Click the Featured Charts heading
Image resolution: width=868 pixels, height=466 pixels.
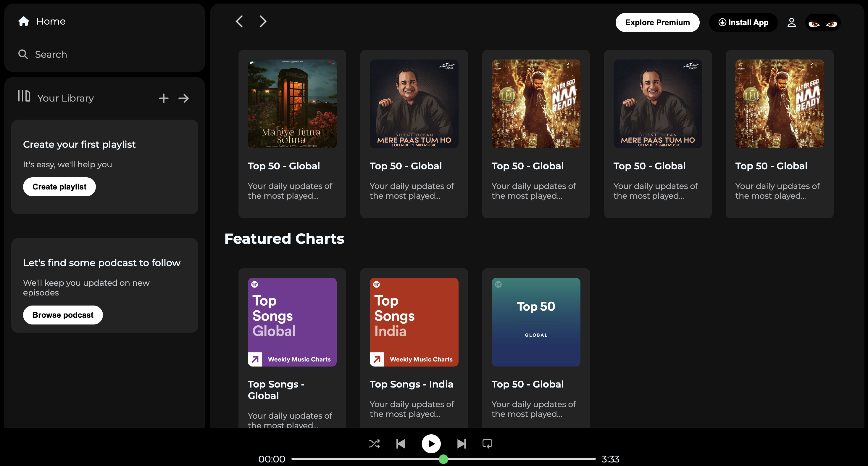(x=284, y=239)
